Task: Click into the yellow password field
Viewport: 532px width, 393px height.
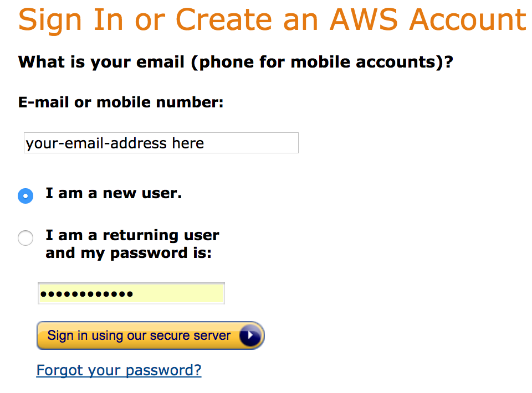Action: click(131, 293)
